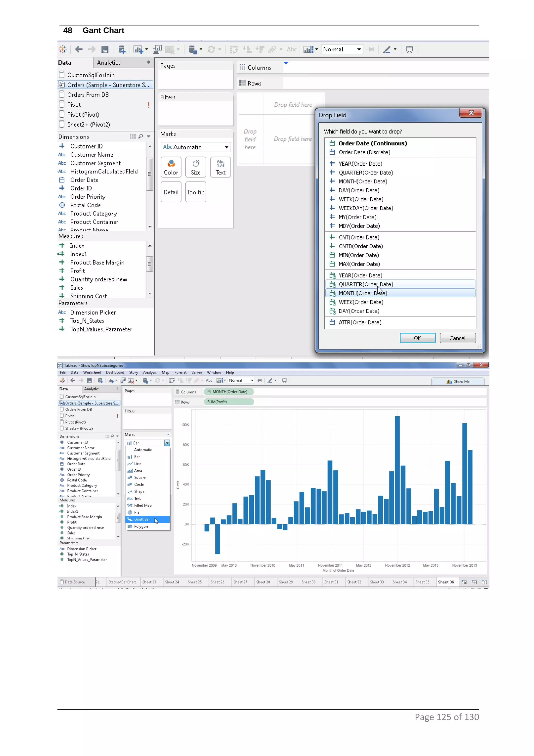The width and height of the screenshot is (534, 756).
Task: Select MONTH(Order Date) continuous option in dialog
Action: coord(363,293)
